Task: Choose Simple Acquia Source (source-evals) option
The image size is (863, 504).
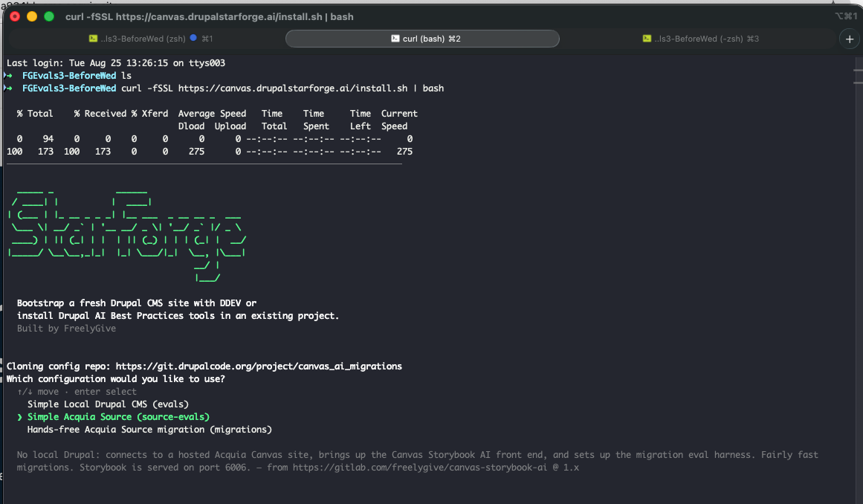Action: [x=118, y=416]
